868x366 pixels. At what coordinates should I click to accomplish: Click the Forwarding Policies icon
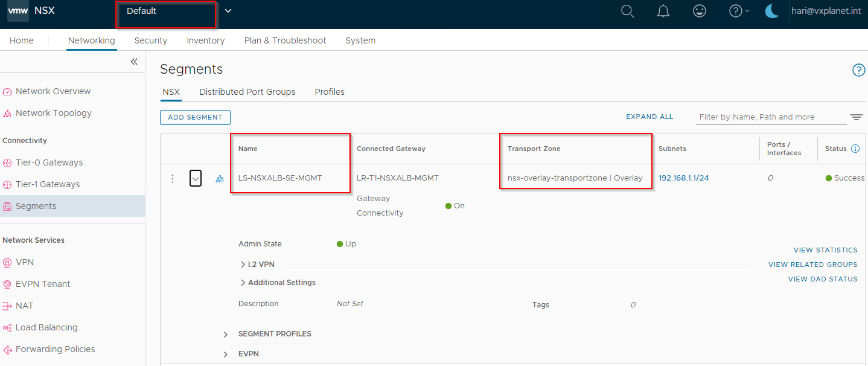7,350
